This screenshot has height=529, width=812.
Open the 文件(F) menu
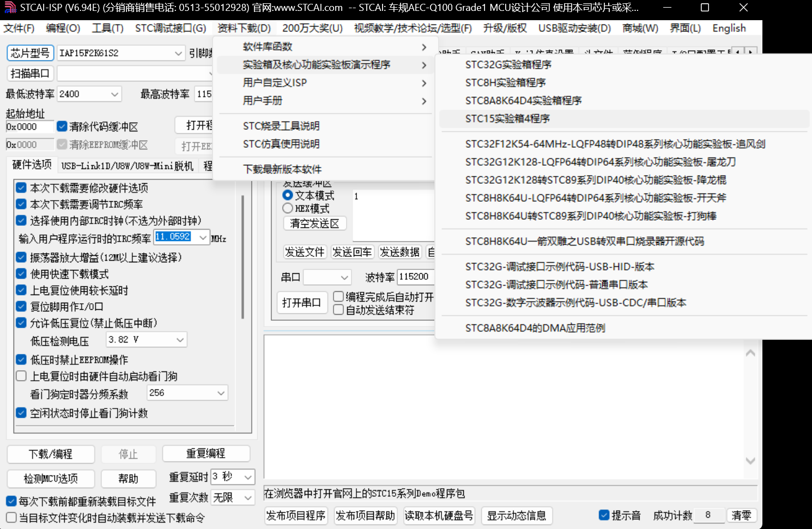19,28
